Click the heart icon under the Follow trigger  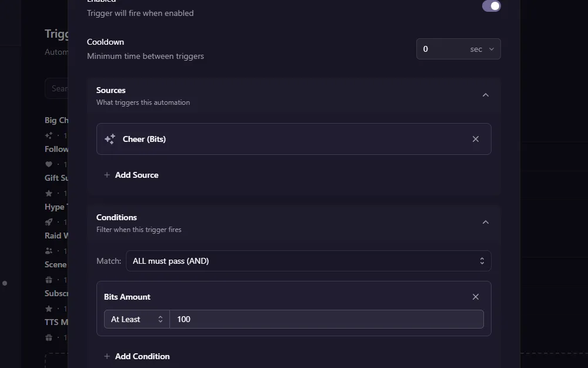[x=49, y=164]
